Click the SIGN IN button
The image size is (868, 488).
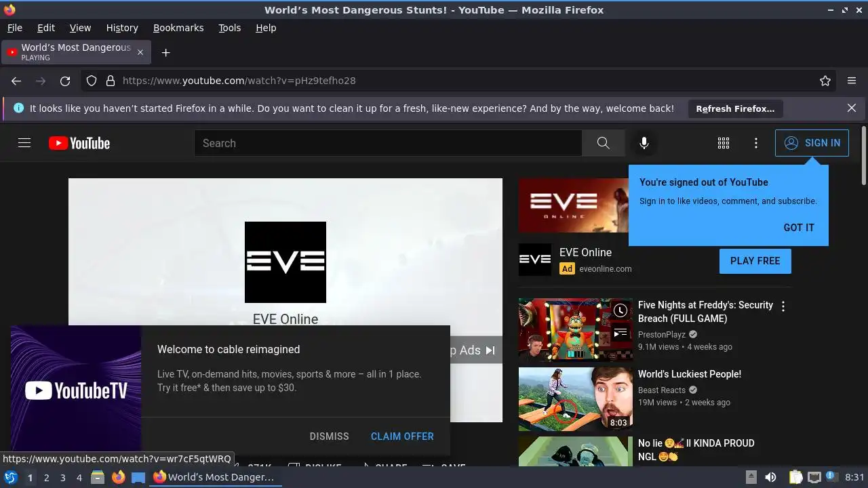812,143
